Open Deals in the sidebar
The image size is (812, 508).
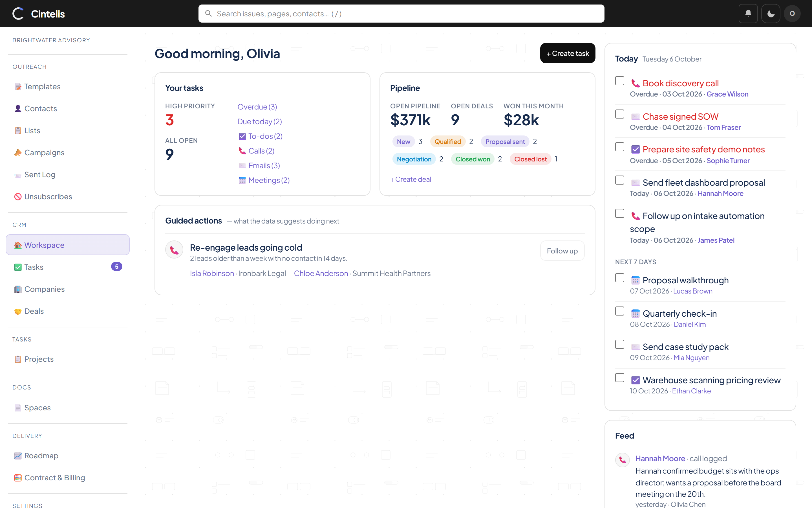[x=67, y=311]
